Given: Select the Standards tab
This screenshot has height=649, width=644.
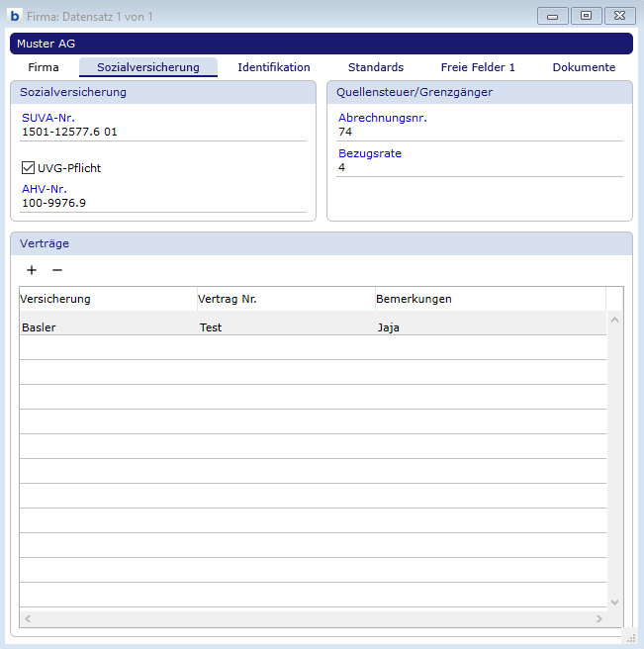Looking at the screenshot, I should click(x=376, y=67).
